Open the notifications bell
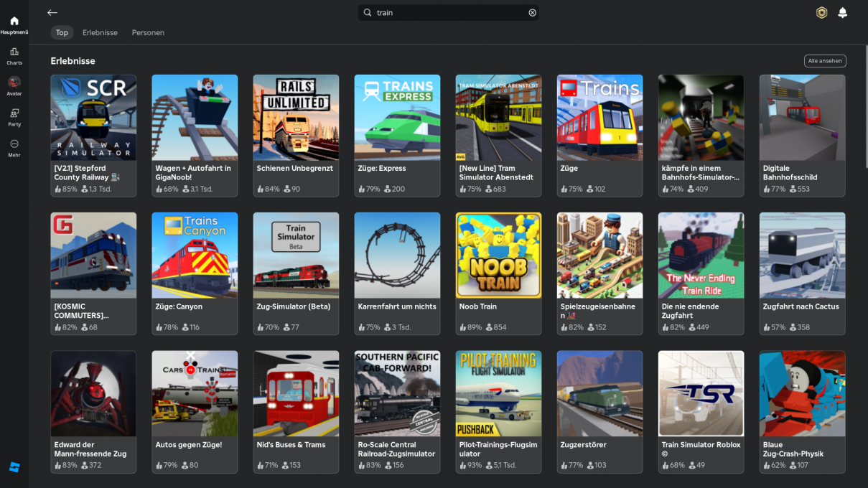The height and width of the screenshot is (488, 868). [842, 13]
